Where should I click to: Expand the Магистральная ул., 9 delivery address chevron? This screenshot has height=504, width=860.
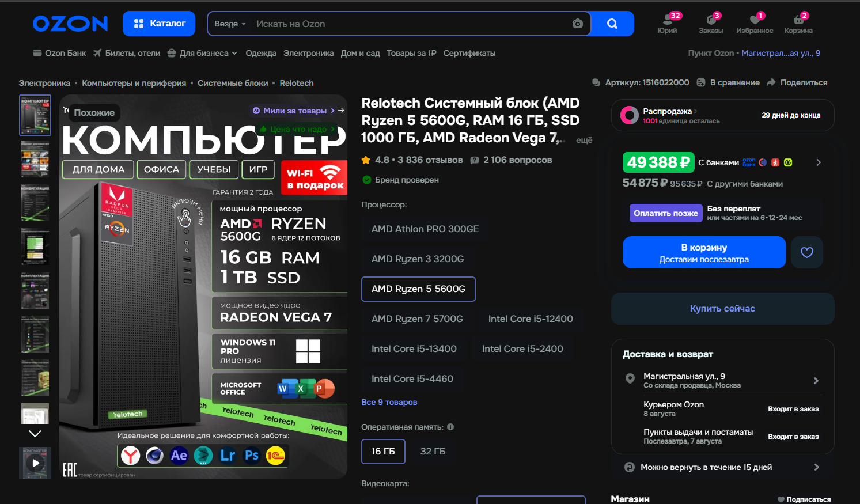tap(816, 381)
